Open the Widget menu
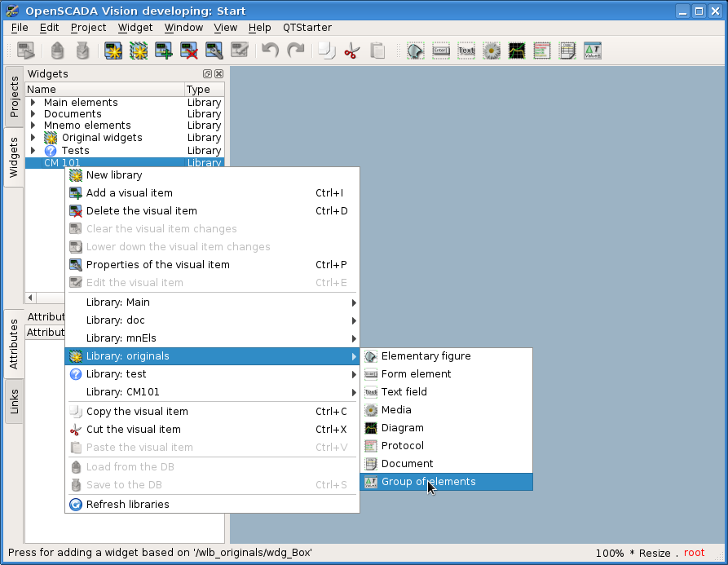Screen dimensions: 728x565 (135, 28)
